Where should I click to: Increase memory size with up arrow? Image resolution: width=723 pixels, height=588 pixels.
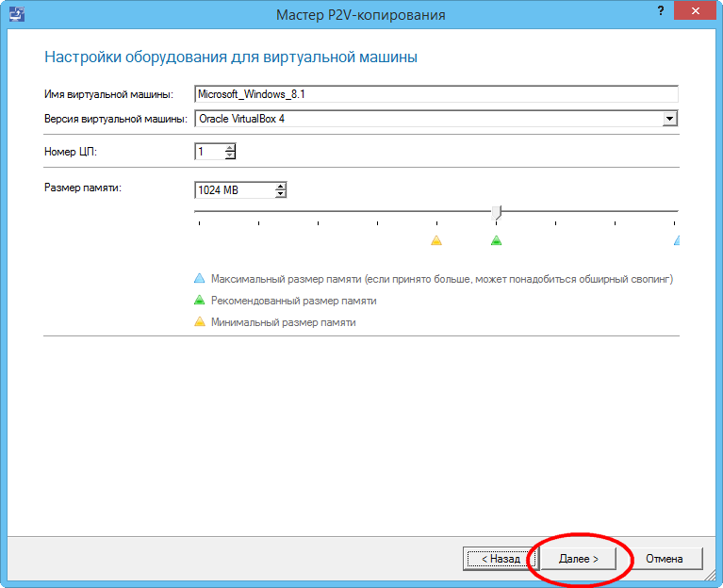click(280, 187)
